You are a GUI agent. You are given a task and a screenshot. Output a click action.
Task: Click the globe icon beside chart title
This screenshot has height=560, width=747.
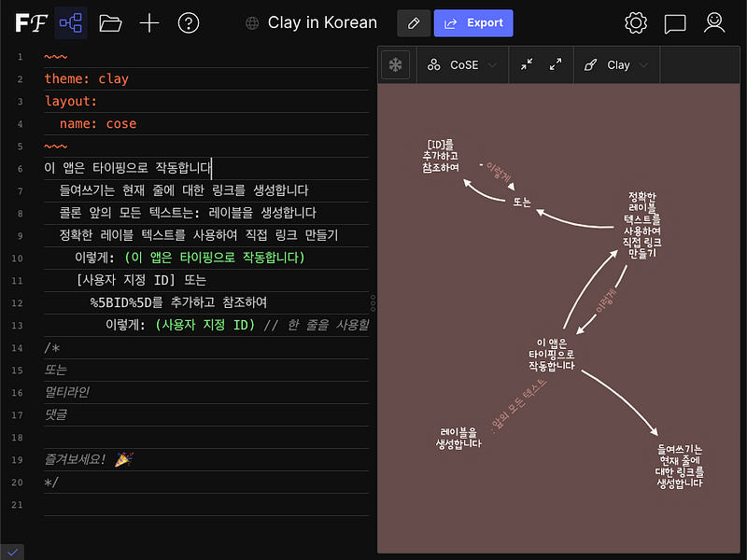252,22
